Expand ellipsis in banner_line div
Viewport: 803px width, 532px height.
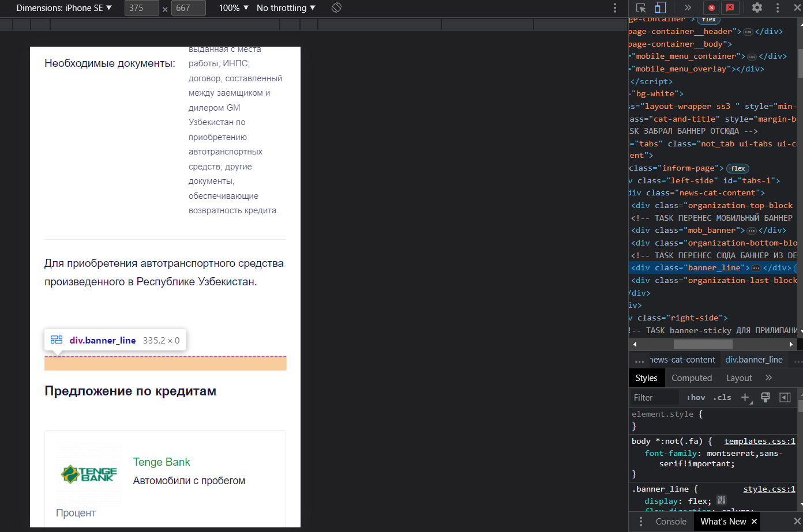(756, 268)
